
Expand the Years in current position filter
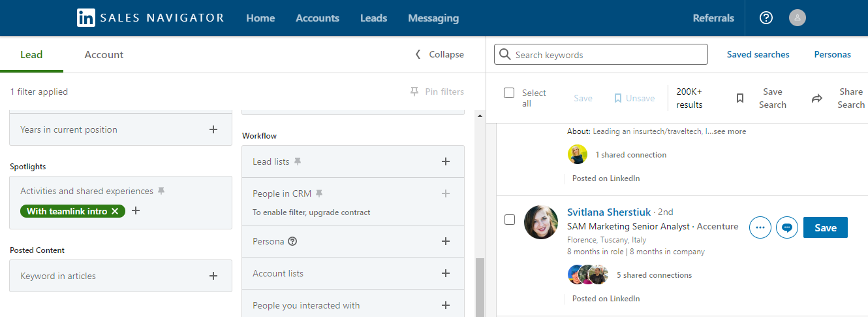213,129
